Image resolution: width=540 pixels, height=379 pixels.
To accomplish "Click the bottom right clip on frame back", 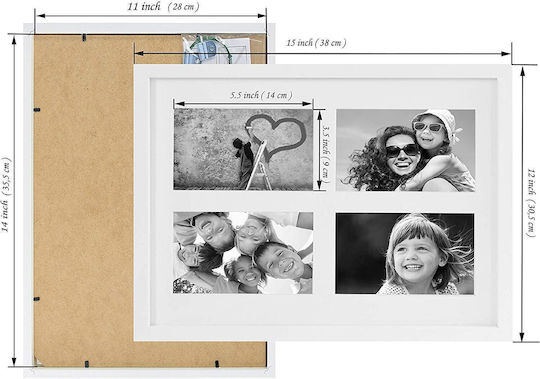I will click(x=217, y=364).
